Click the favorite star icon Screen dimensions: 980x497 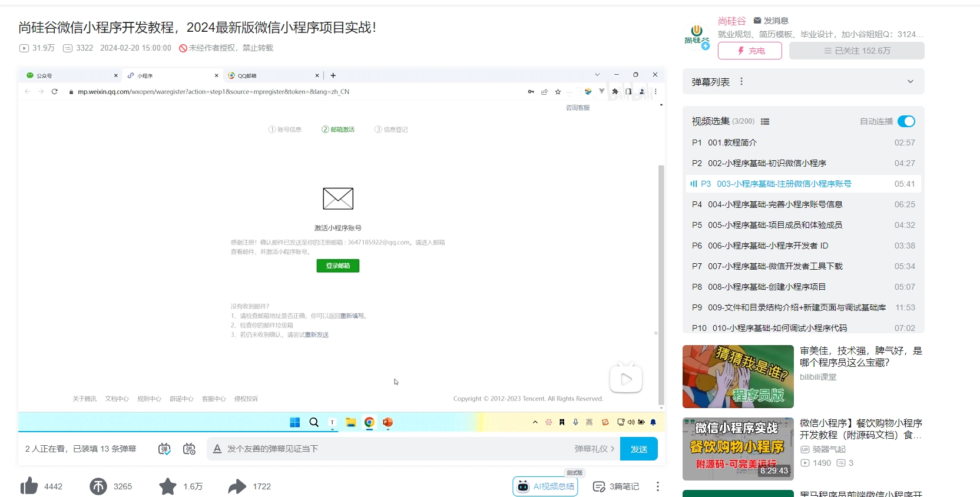(168, 486)
